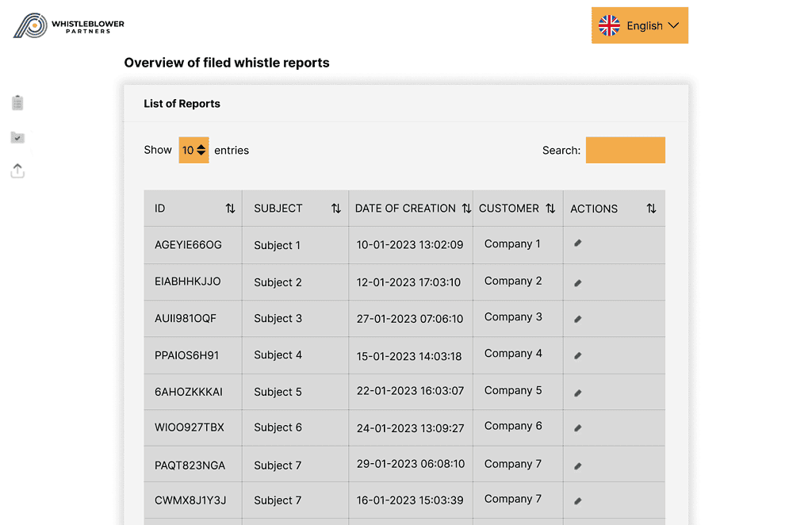The width and height of the screenshot is (812, 525).
Task: Select report ID WIOO927TBX
Action: [190, 427]
